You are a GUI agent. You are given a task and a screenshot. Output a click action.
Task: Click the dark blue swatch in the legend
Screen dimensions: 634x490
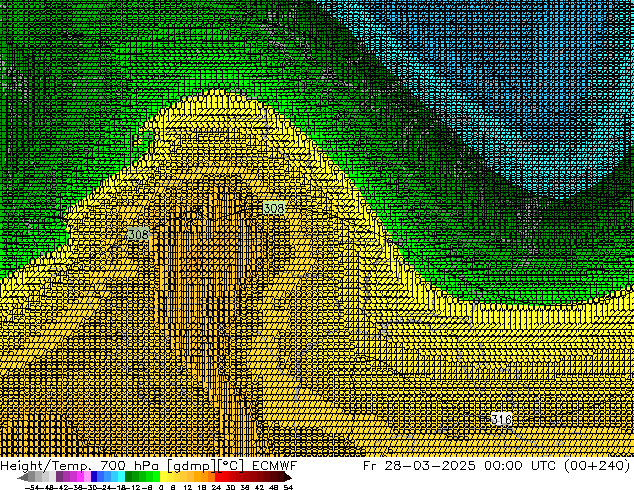pos(94,477)
